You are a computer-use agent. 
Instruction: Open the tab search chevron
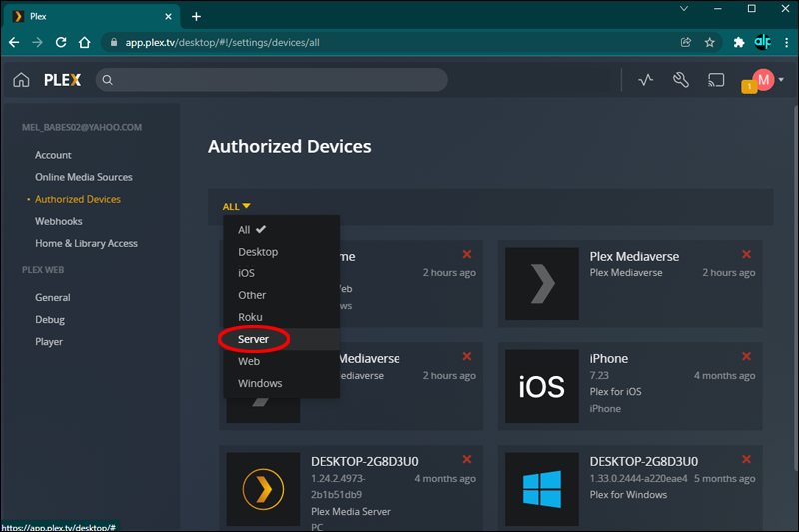[684, 9]
